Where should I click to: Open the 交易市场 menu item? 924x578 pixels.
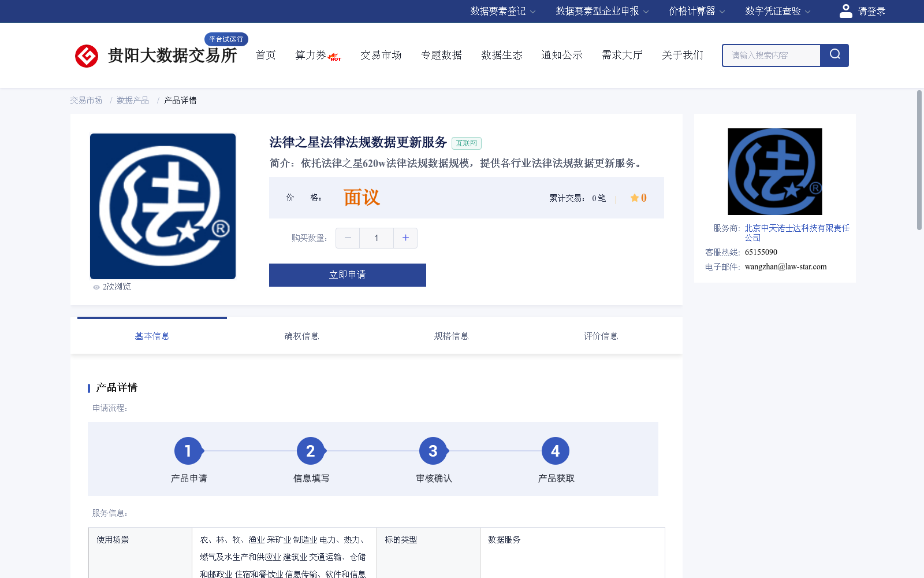tap(381, 55)
